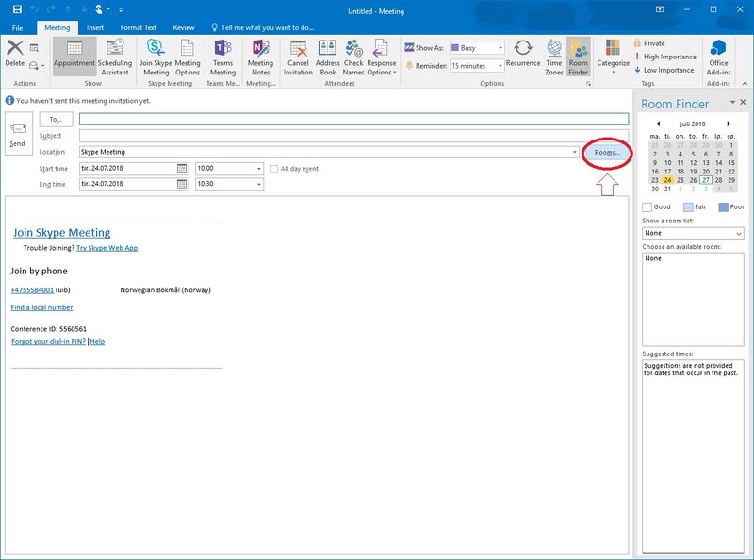Open the Format Text tab

(x=138, y=28)
